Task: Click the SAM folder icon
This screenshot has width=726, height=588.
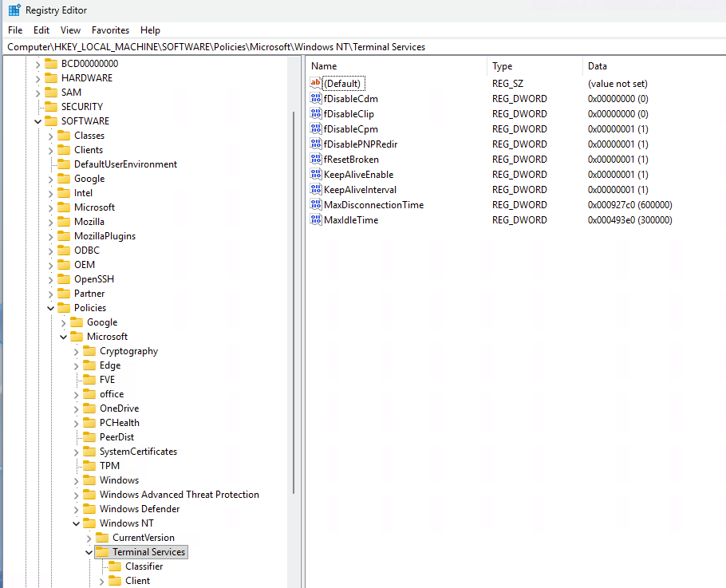Action: (x=51, y=92)
